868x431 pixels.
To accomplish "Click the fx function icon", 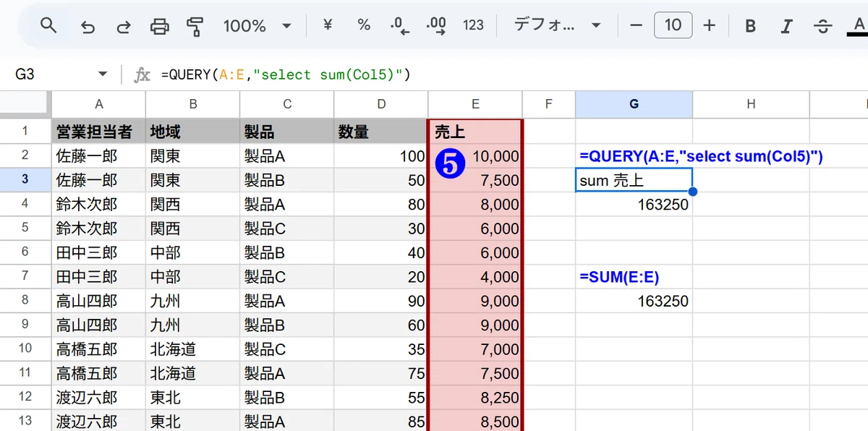I will point(143,74).
